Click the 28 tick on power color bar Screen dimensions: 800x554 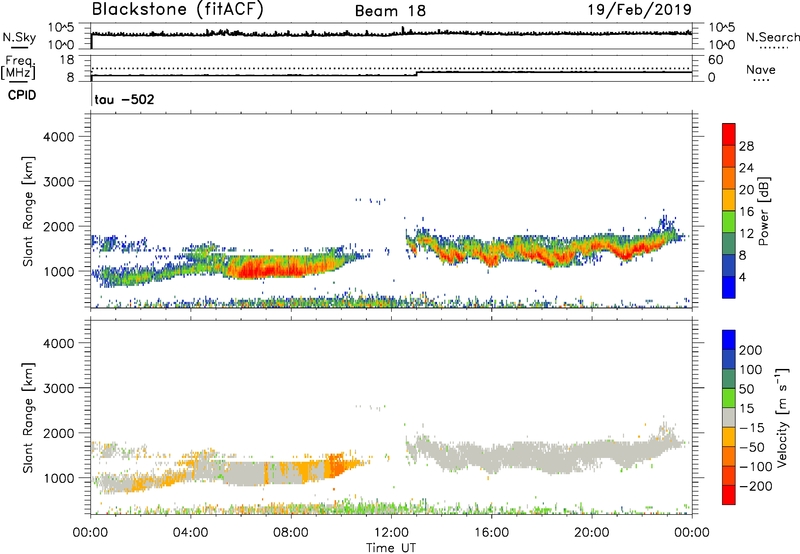pyautogui.click(x=746, y=146)
